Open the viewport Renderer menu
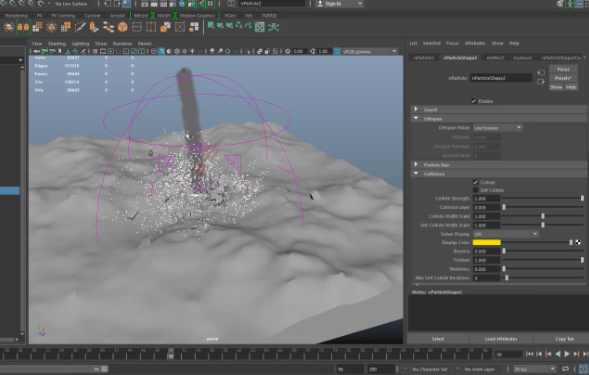The image size is (589, 375). 122,44
